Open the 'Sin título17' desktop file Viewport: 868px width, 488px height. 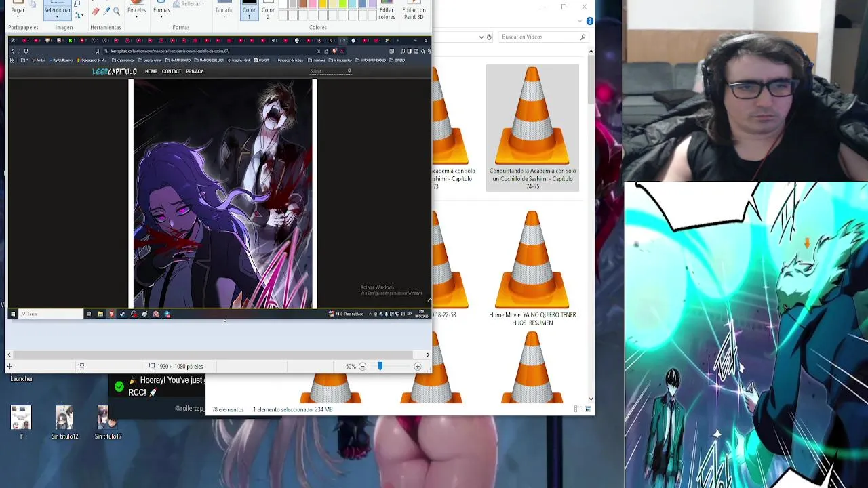(107, 423)
